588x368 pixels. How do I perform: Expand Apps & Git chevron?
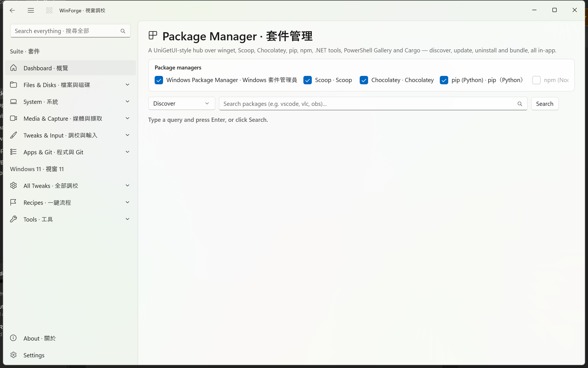point(127,152)
